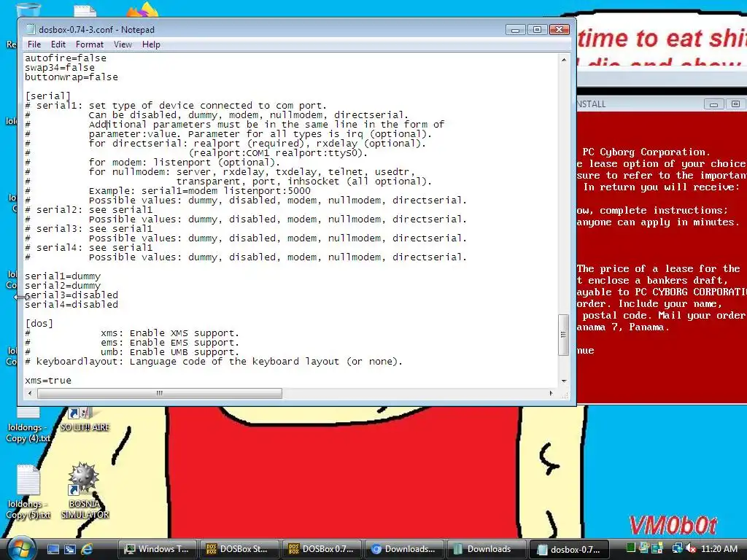This screenshot has height=560, width=747.
Task: Click the network tray icon
Action: (676, 548)
